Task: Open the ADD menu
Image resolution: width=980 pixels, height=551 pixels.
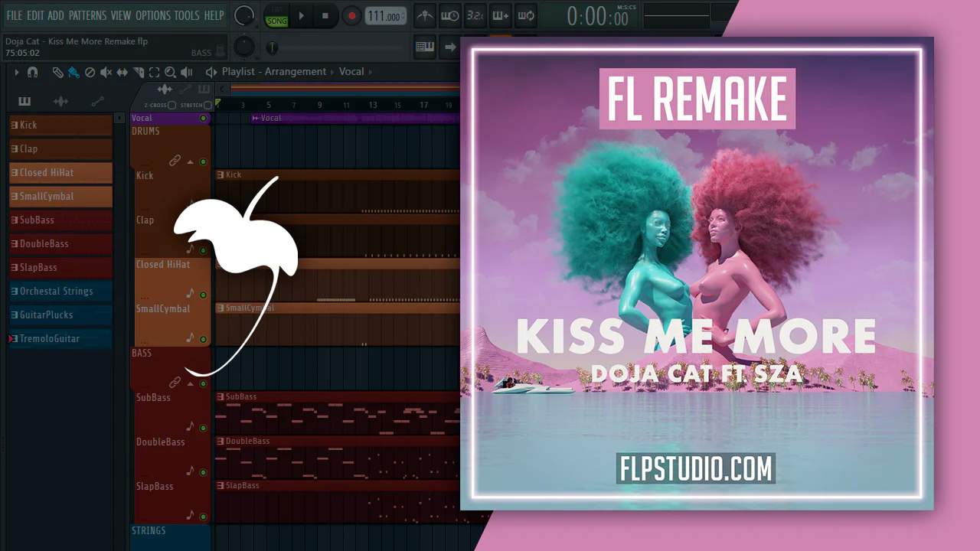Action: [56, 15]
